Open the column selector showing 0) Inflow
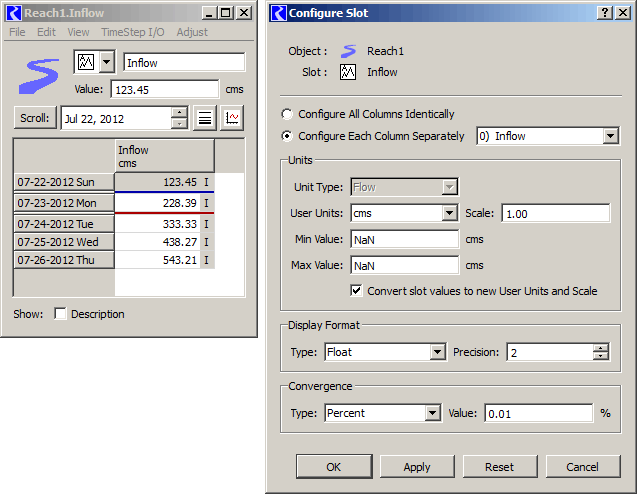Viewport: 637px width, 494px height. (548, 136)
